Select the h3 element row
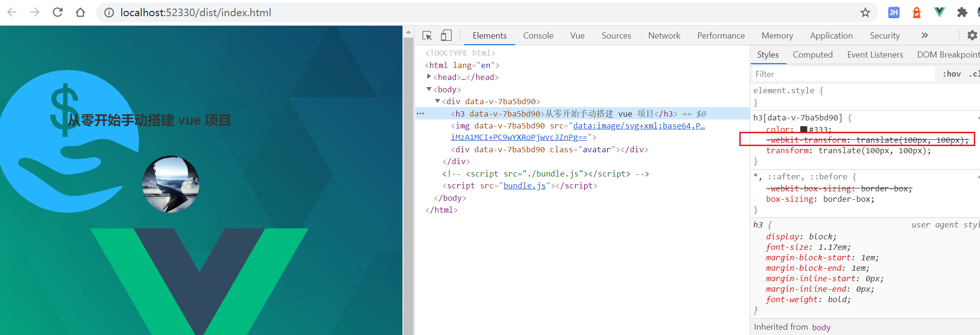This screenshot has height=335, width=980. pos(582,114)
